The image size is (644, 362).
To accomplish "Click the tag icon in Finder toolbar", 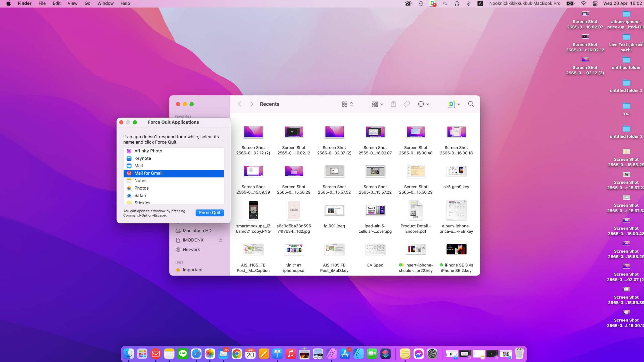I will (407, 104).
